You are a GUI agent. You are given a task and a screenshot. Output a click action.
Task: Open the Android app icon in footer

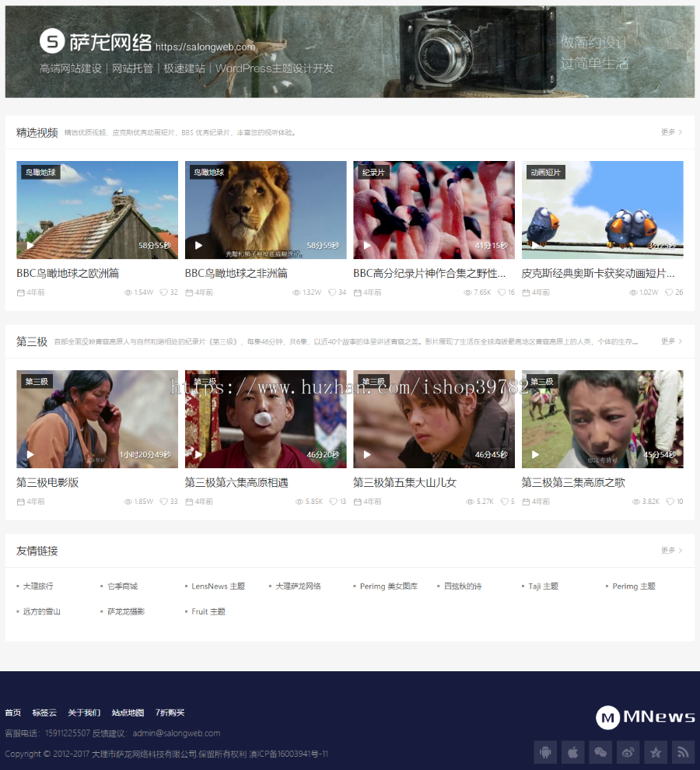[x=545, y=752]
